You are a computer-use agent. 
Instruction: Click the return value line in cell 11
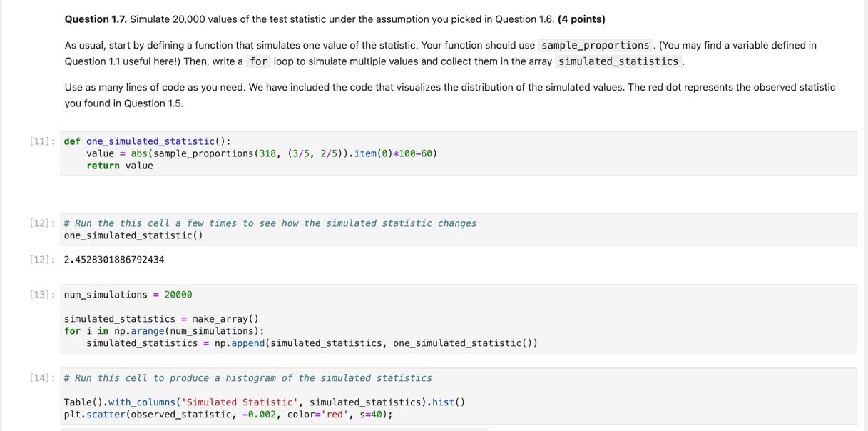tap(120, 166)
